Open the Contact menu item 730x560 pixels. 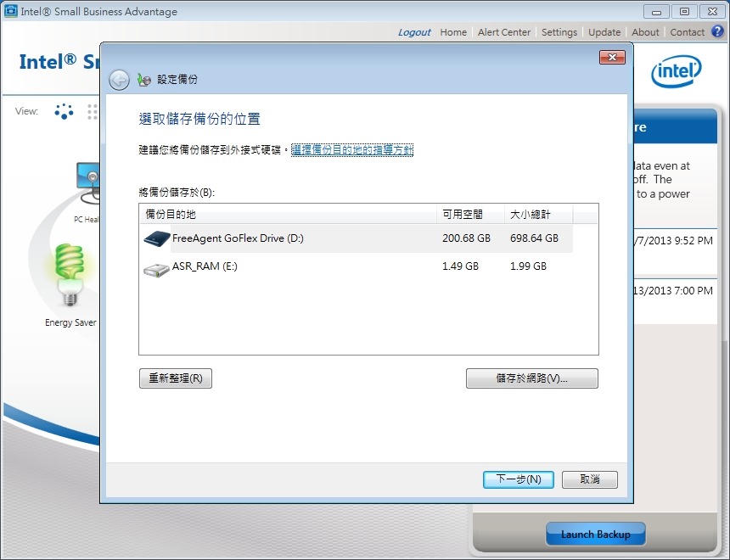tap(688, 32)
